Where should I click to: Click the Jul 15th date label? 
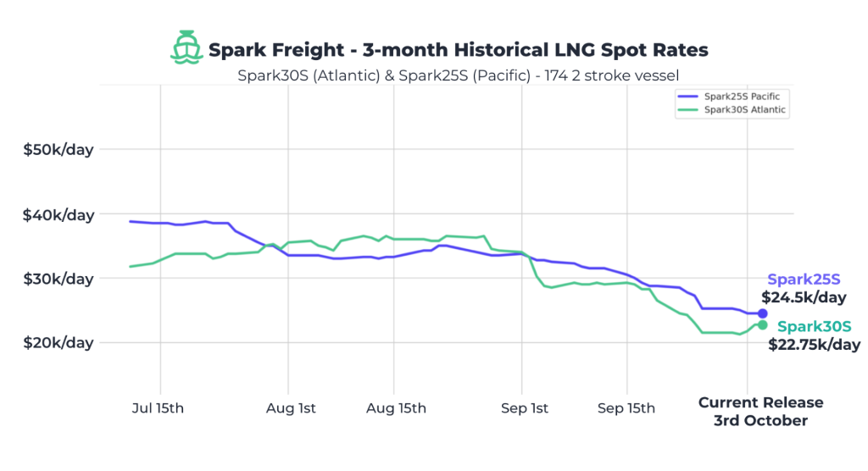(159, 408)
